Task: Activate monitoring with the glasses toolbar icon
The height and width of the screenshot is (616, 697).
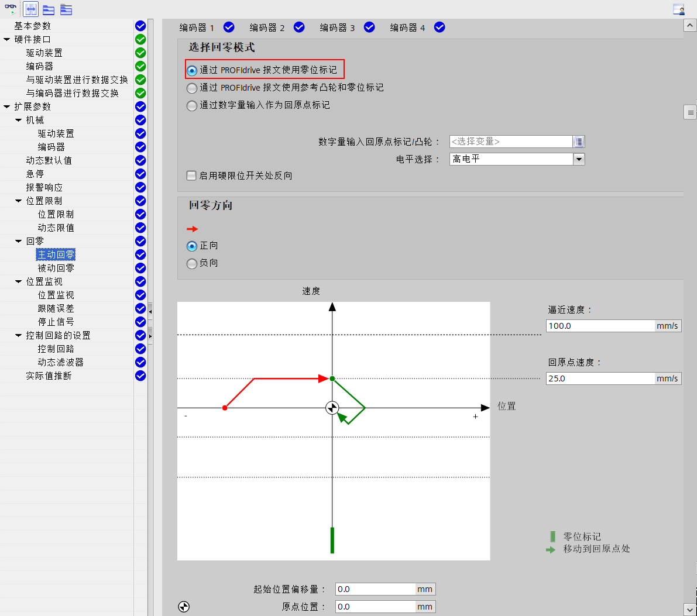Action: 11,7
